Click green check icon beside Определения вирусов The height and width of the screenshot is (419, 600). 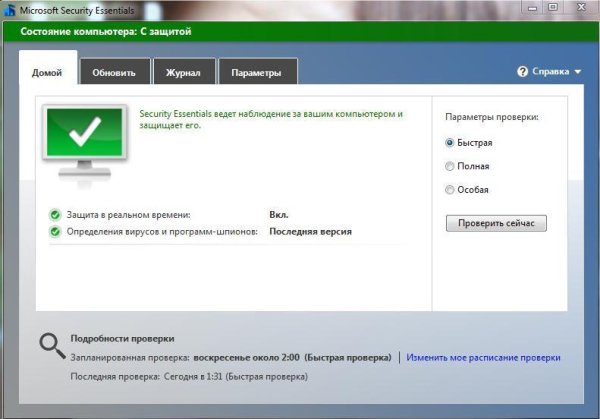(55, 232)
